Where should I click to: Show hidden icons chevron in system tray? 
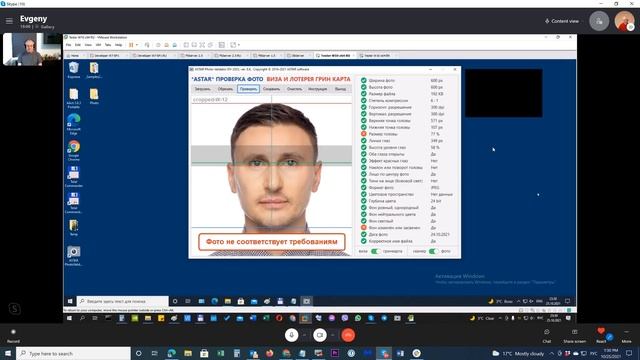coord(551,353)
